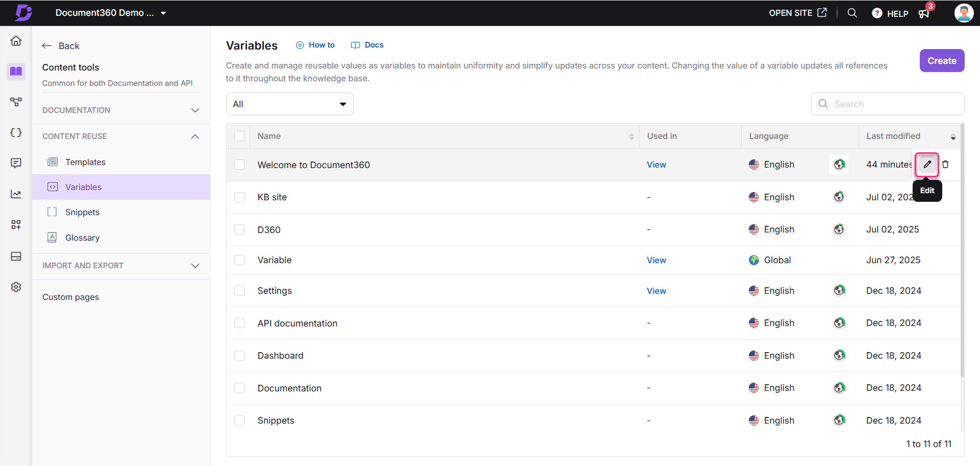The height and width of the screenshot is (466, 980).
Task: Open the top bar search magnifier
Action: click(852, 13)
